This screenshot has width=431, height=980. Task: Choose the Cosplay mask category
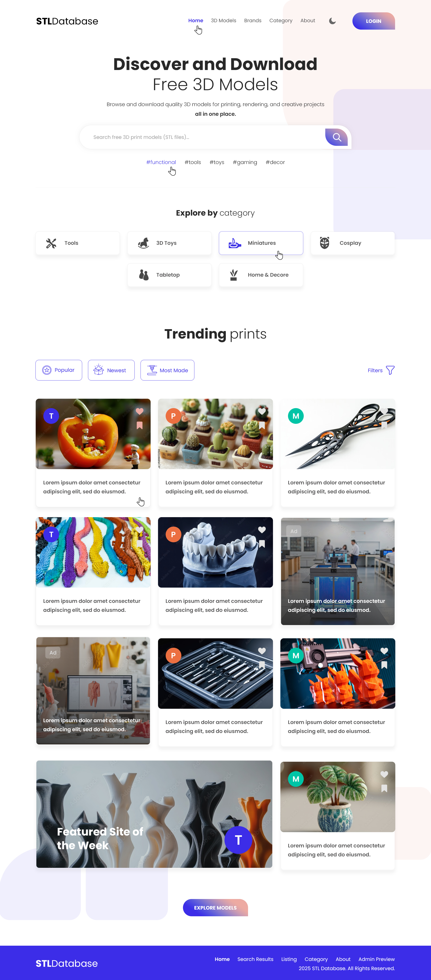point(353,243)
